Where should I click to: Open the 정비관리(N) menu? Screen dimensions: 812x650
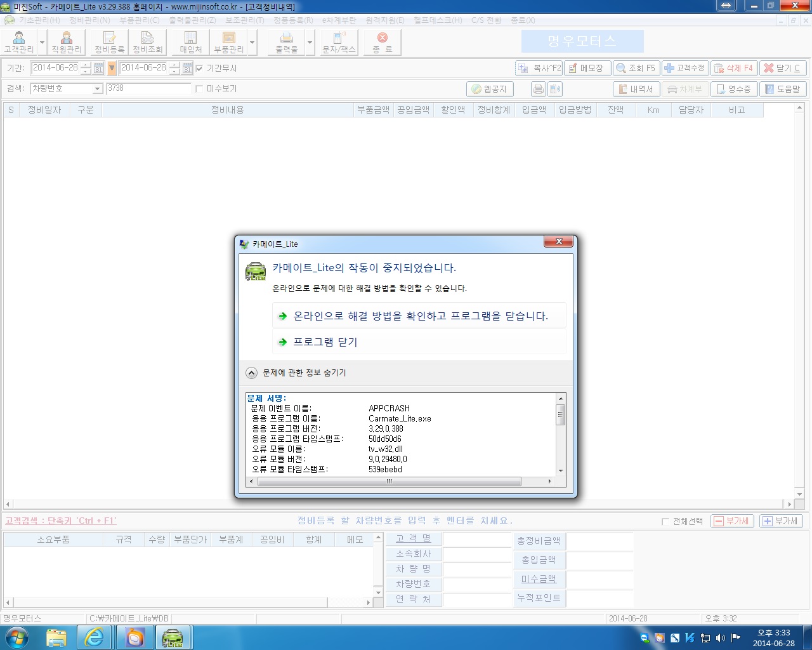(89, 20)
